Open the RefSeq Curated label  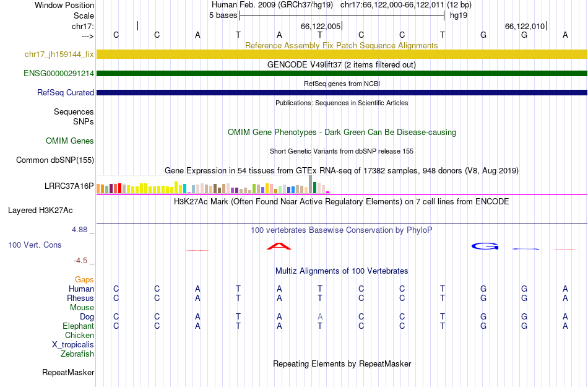(66, 93)
